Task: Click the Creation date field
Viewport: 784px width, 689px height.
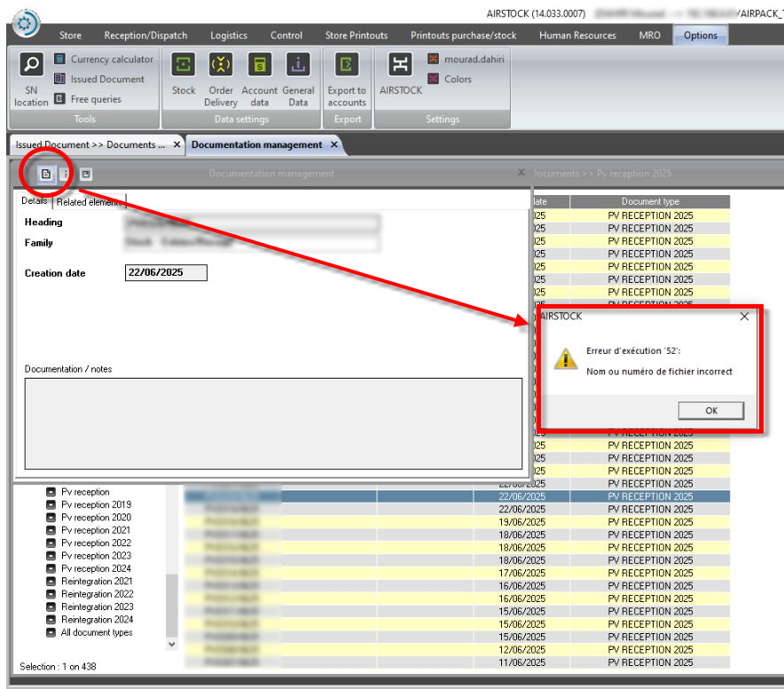Action: (167, 273)
